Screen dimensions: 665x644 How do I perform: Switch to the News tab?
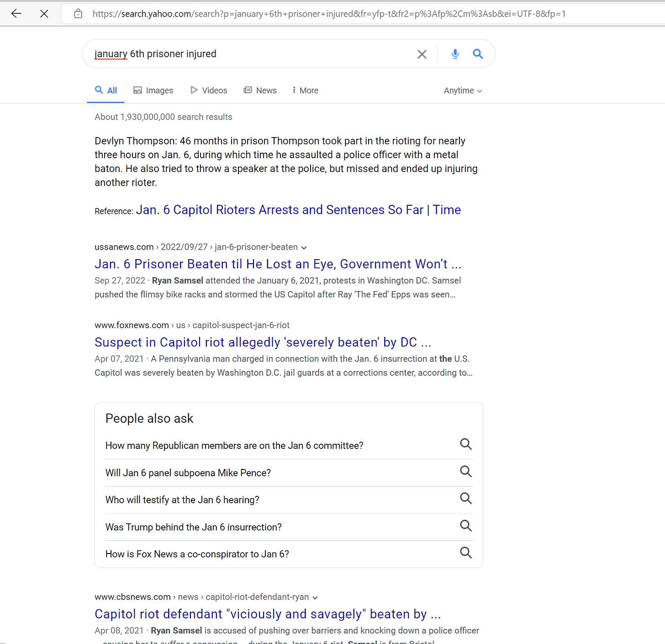tap(260, 90)
